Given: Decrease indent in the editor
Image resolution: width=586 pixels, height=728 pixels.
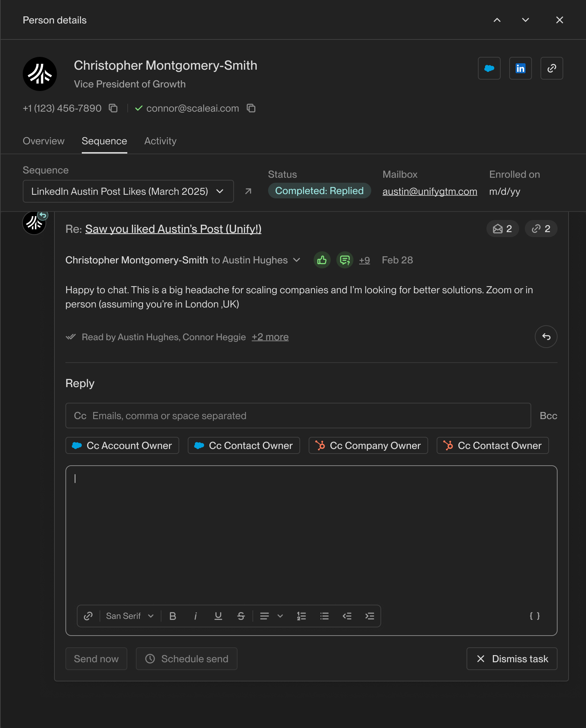Looking at the screenshot, I should point(347,616).
